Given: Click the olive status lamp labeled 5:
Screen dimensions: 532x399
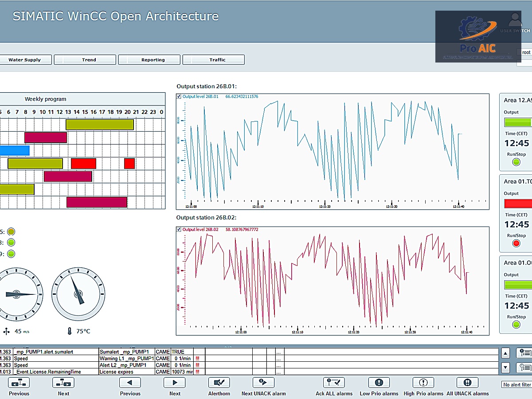Looking at the screenshot, I should click(x=11, y=231).
